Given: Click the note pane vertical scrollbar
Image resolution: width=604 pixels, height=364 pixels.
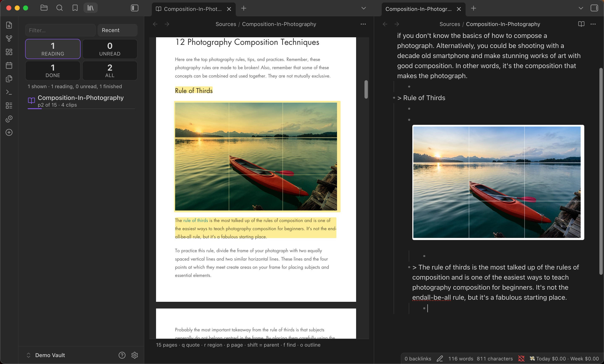Looking at the screenshot, I should point(601,171).
